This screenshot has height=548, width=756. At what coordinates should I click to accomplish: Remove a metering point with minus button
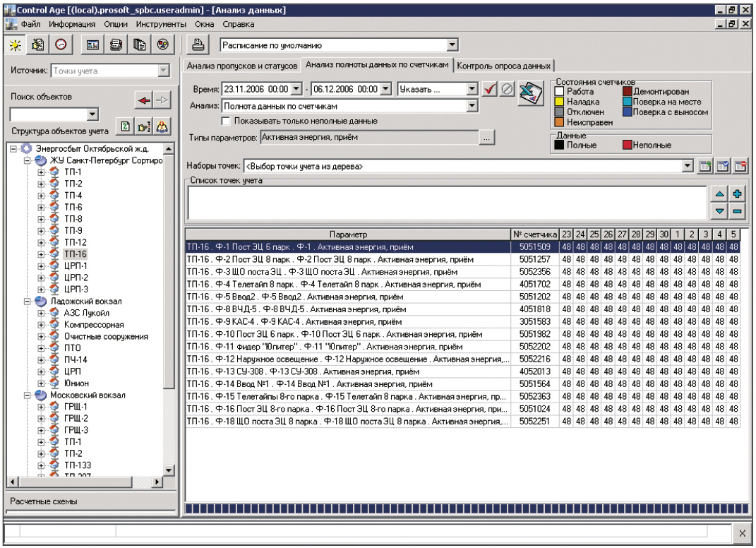point(737,211)
